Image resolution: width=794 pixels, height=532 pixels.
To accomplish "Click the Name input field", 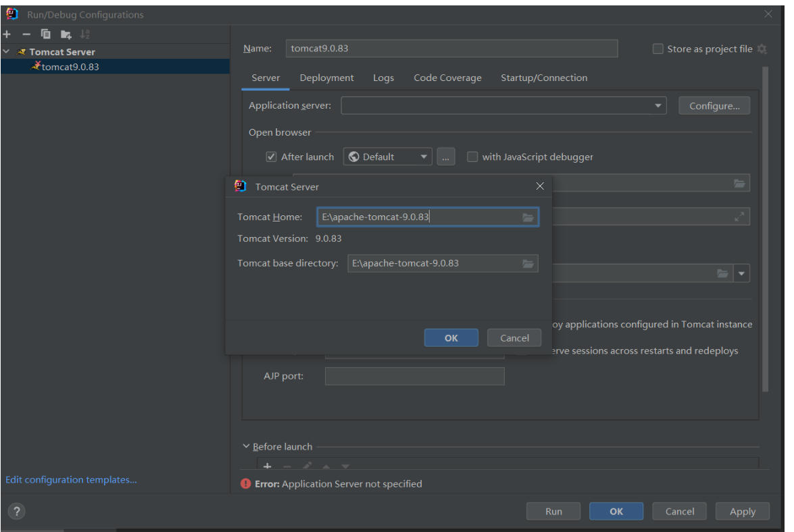I will coord(451,49).
